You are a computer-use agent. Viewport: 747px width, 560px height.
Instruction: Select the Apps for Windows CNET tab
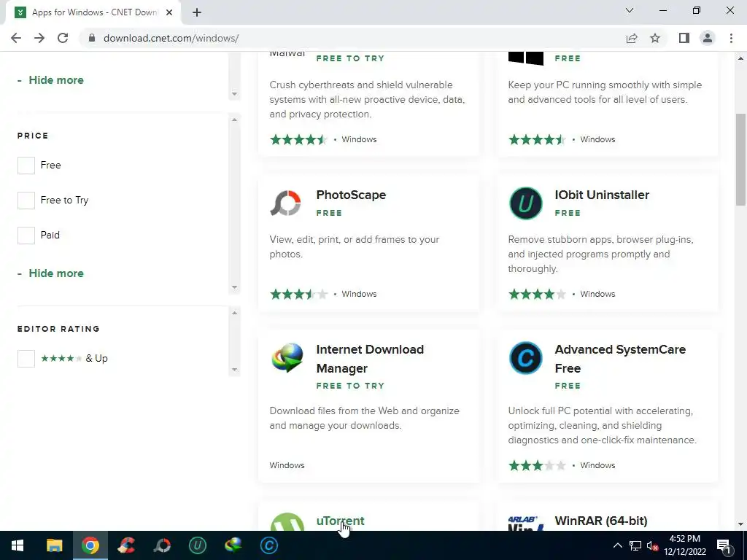pyautogui.click(x=93, y=12)
